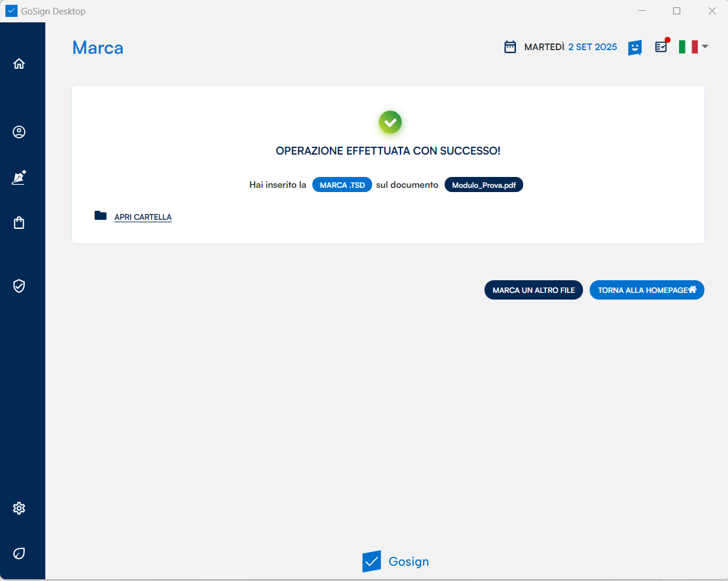
Task: Open settings gear in sidebar
Action: click(x=19, y=509)
